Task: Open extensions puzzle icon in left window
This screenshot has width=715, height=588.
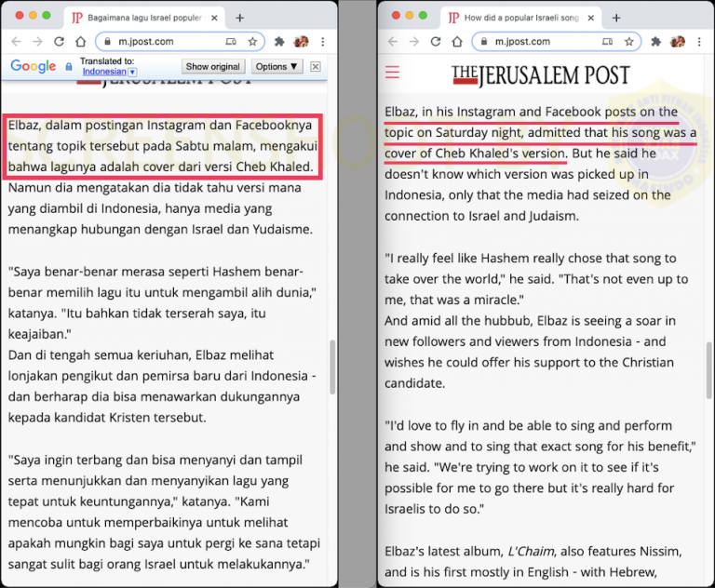Action: point(279,42)
